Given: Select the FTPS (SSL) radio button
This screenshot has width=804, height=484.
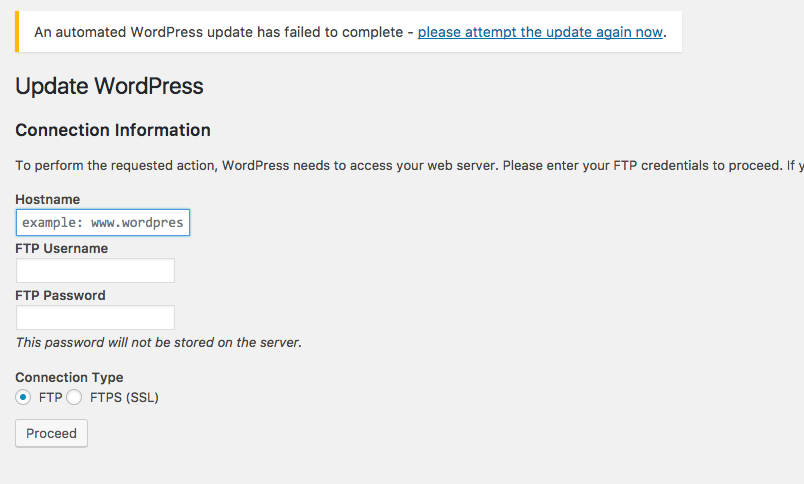Looking at the screenshot, I should point(74,397).
